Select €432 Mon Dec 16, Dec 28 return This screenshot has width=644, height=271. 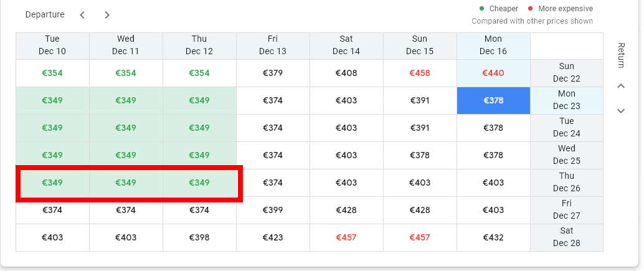493,237
